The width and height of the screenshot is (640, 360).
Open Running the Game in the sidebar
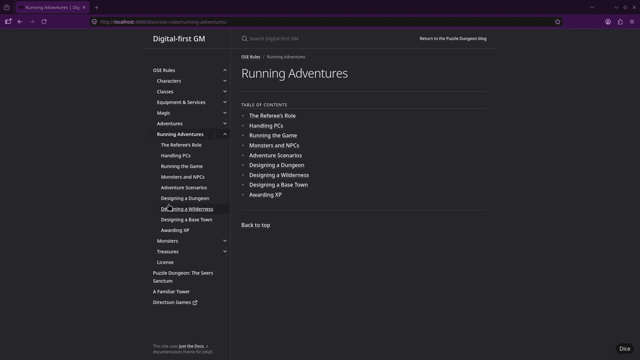[182, 166]
